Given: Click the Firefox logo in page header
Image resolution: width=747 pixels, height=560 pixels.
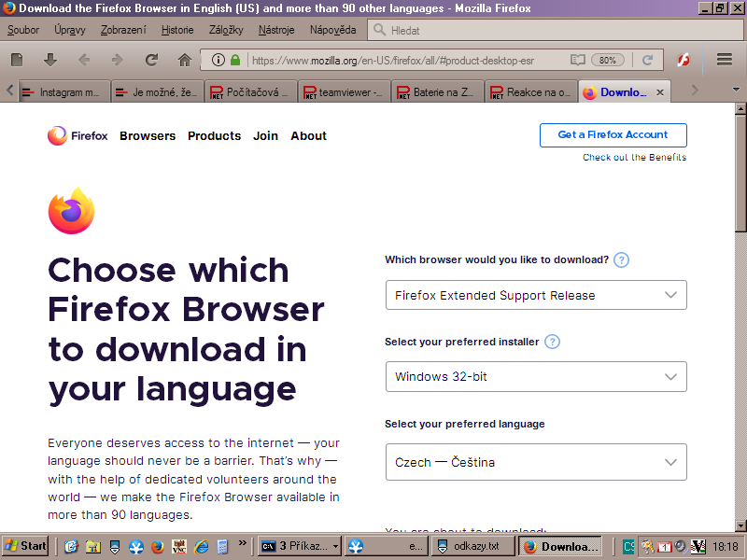Looking at the screenshot, I should click(x=78, y=135).
